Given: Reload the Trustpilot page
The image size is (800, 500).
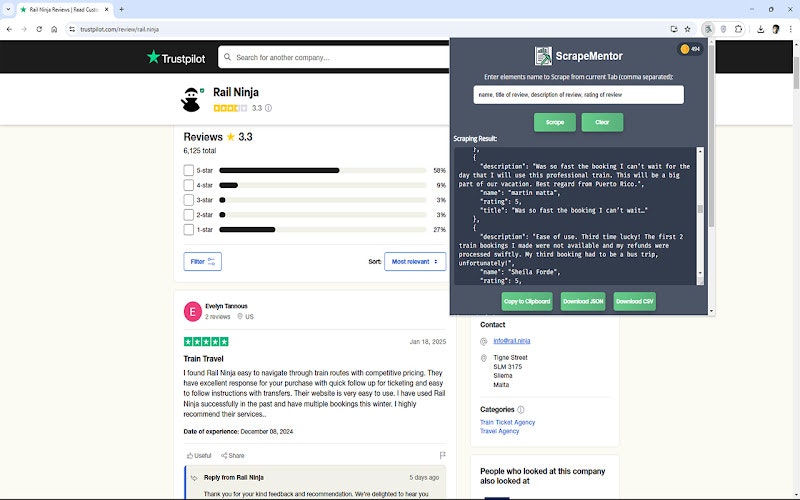Looking at the screenshot, I should pos(39,29).
